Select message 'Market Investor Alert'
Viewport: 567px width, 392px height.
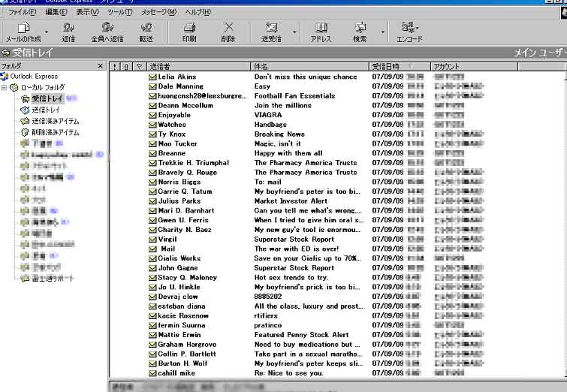tap(291, 201)
